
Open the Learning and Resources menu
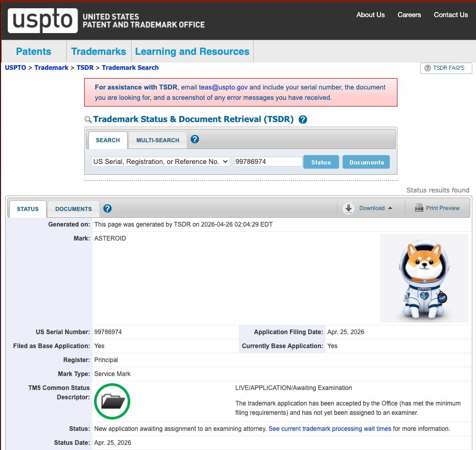(192, 51)
